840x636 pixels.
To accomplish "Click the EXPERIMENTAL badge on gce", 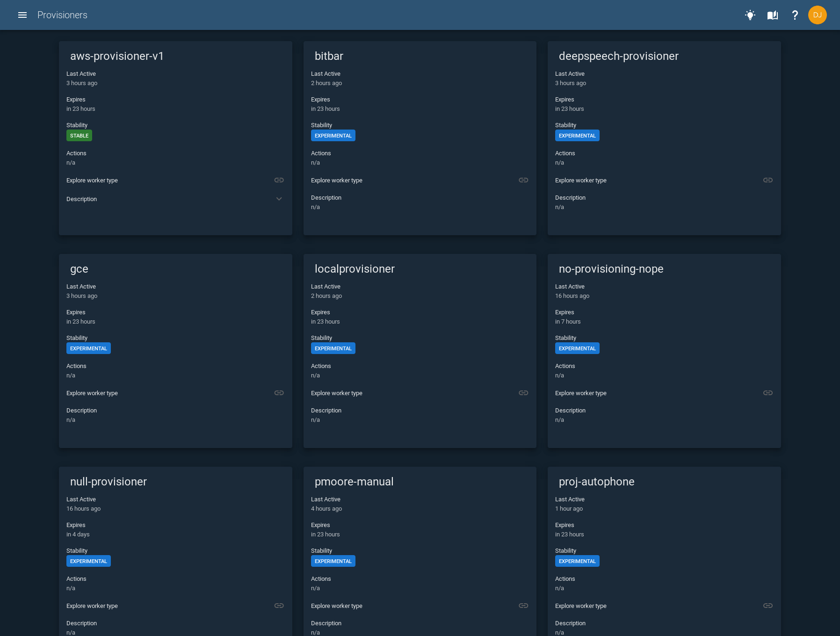I will pos(88,348).
